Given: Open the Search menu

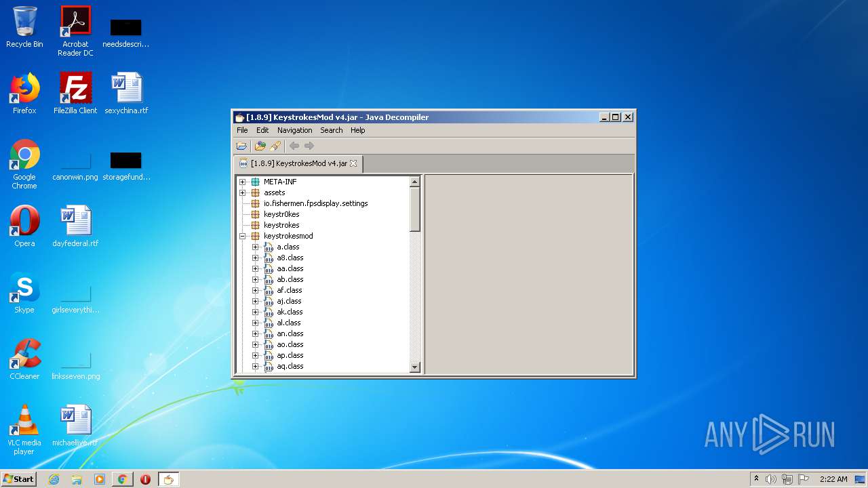Looking at the screenshot, I should click(x=332, y=130).
